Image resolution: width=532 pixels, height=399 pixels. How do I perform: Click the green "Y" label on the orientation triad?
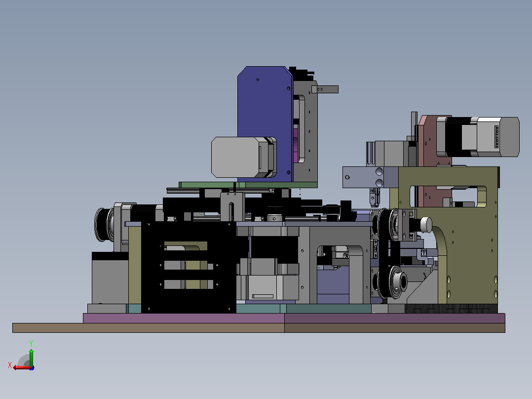pos(31,344)
